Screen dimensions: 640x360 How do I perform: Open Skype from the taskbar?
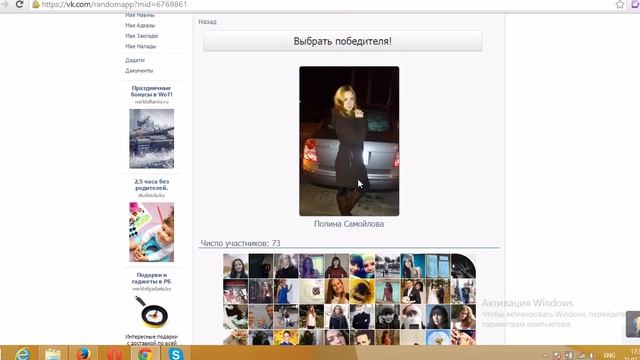pos(176,353)
